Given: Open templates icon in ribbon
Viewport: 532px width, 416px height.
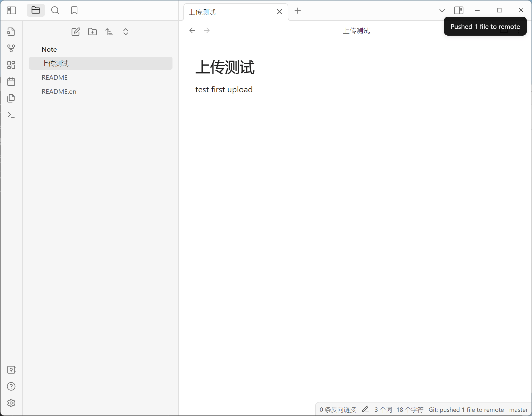Looking at the screenshot, I should coord(11,98).
